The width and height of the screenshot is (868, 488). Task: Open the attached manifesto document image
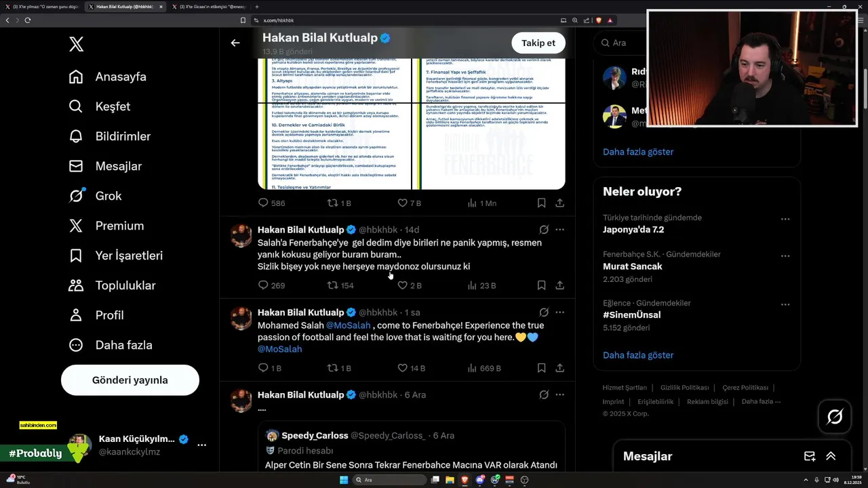(x=412, y=123)
